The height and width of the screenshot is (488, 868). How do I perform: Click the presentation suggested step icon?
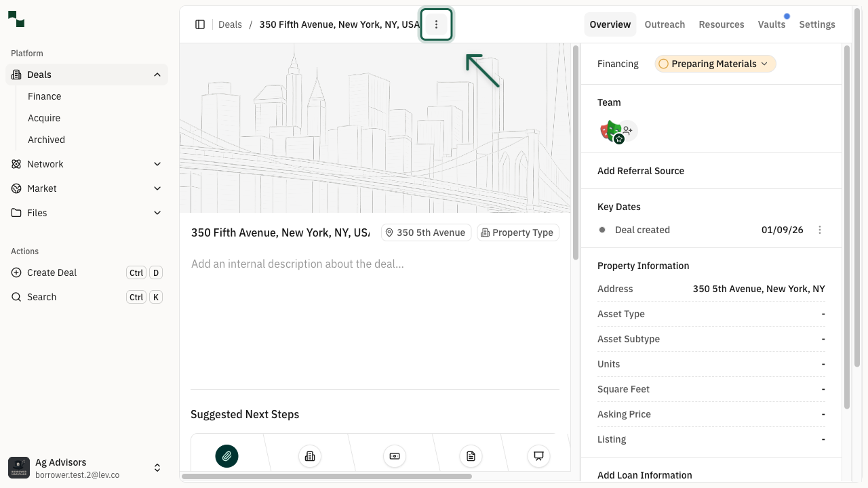click(538, 456)
